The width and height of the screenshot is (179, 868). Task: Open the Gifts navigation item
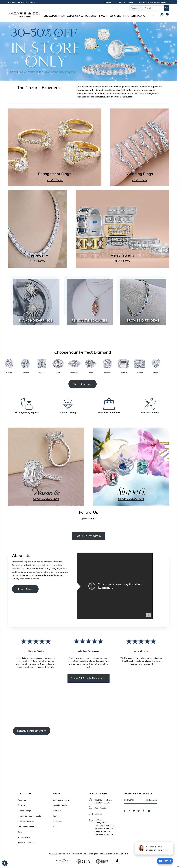pyautogui.click(x=126, y=16)
